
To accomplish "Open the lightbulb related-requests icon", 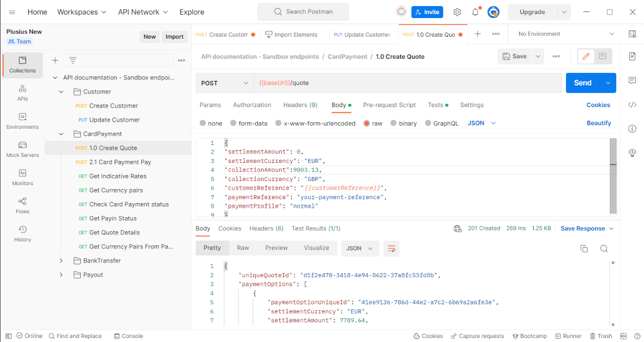I will [632, 153].
